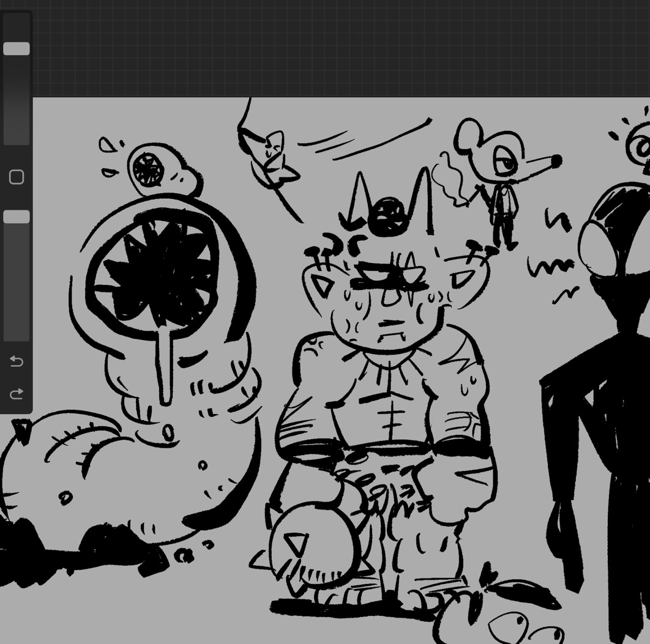Tap the undo arrow icon

[x=17, y=361]
